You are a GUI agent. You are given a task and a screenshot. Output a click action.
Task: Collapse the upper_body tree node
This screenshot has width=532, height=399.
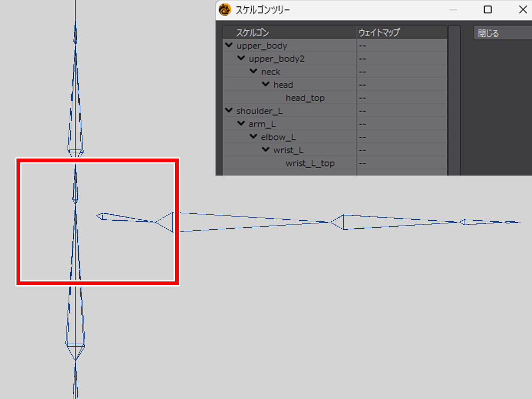(229, 45)
